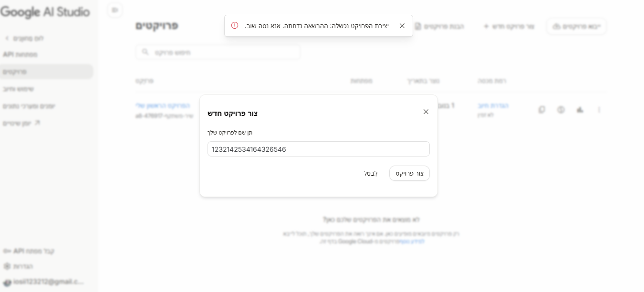
Task: Click the 'לְבַטֵל' cancel button
Action: coord(371,173)
